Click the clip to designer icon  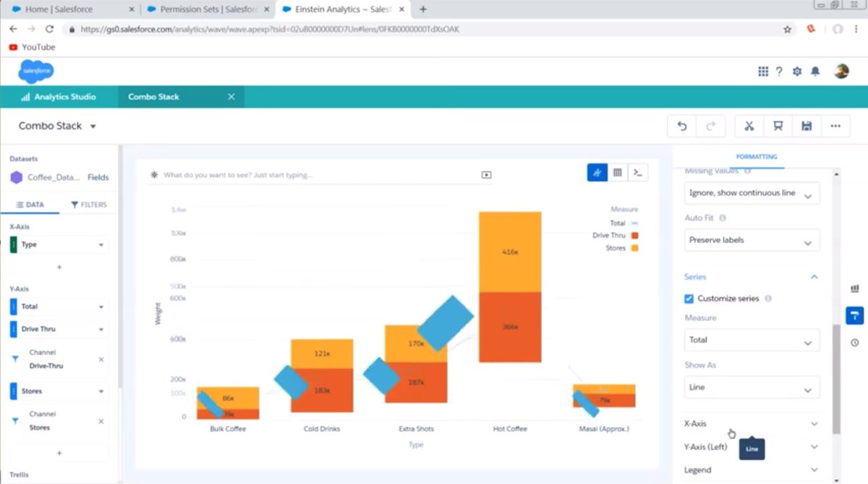[x=778, y=126]
